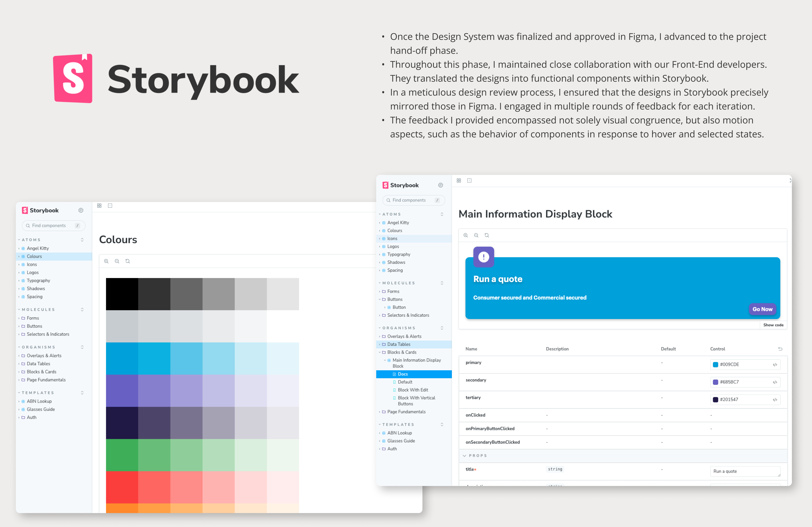Screen dimensions: 812x527
Task: Toggle raw code view for tertiary colour control
Action: point(775,399)
